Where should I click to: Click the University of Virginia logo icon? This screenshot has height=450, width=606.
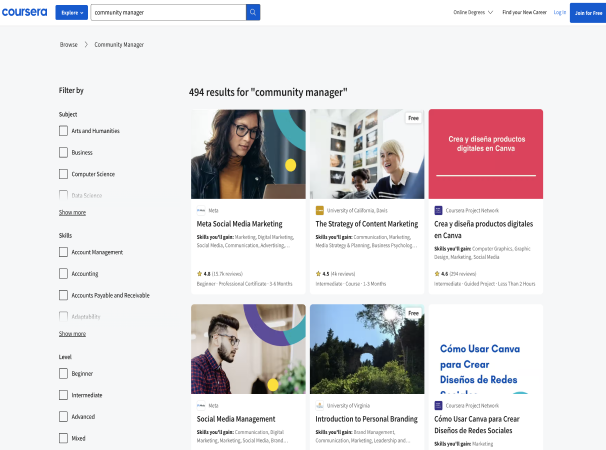(320, 406)
